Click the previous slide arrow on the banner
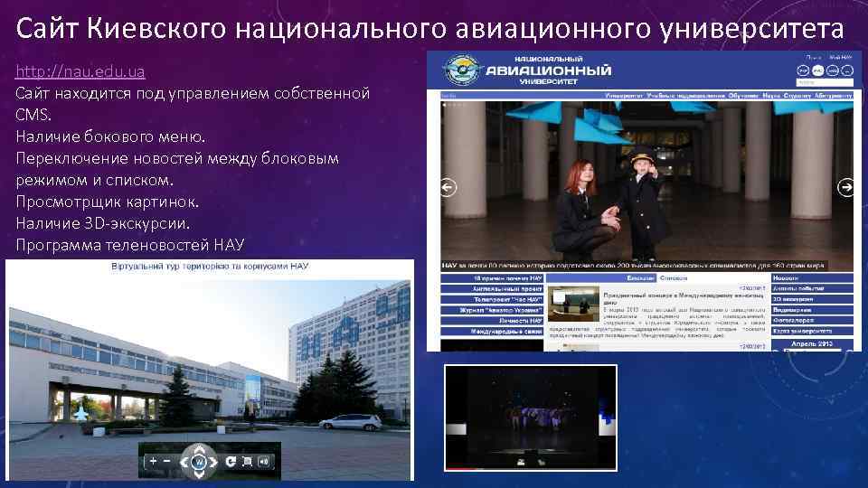 coord(448,188)
